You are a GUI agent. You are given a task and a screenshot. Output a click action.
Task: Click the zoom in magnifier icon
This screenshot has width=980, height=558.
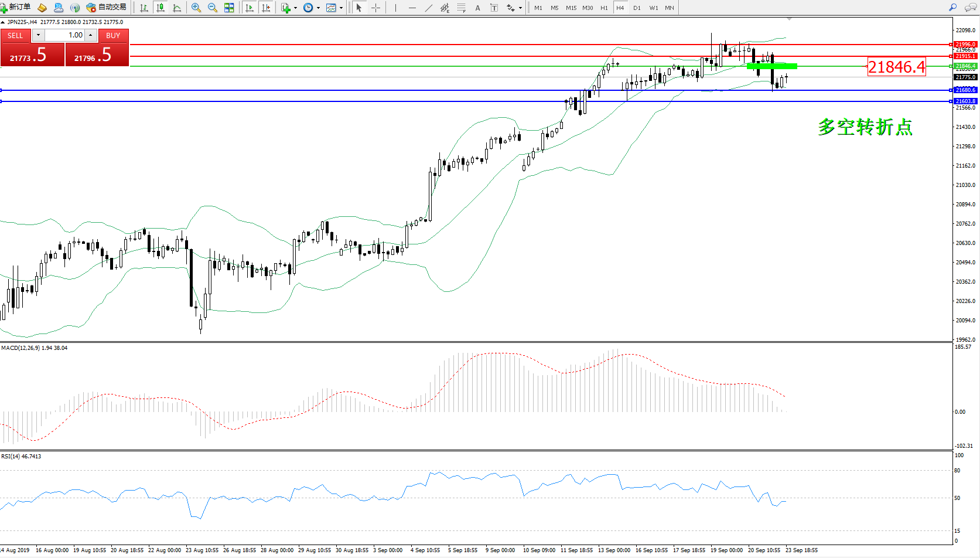[196, 8]
